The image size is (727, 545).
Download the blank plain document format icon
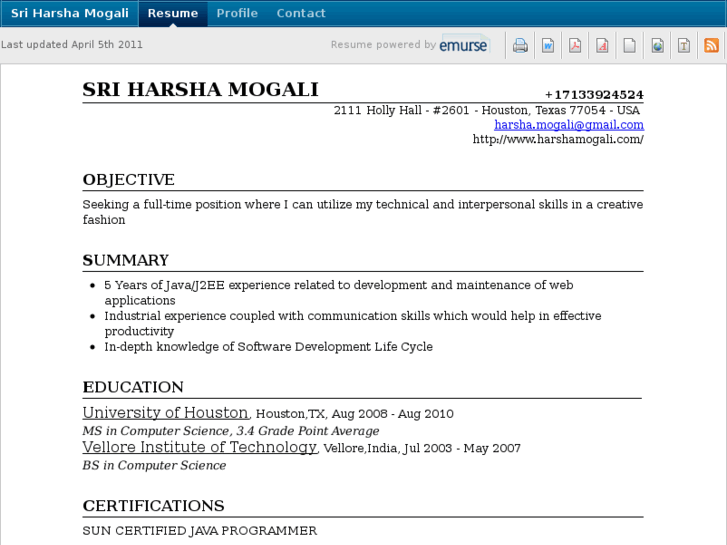coord(630,45)
